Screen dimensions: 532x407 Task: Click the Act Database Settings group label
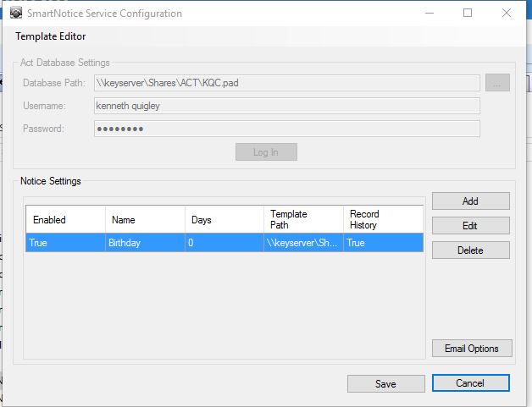(64, 63)
